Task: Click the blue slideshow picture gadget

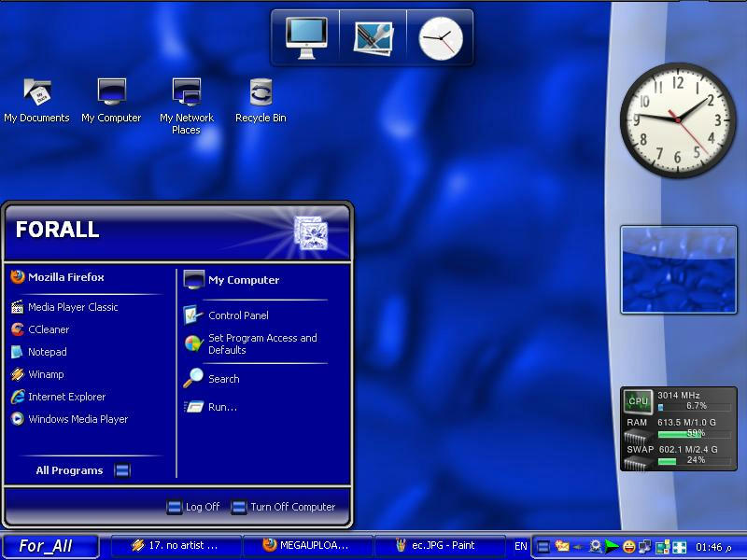Action: [679, 270]
